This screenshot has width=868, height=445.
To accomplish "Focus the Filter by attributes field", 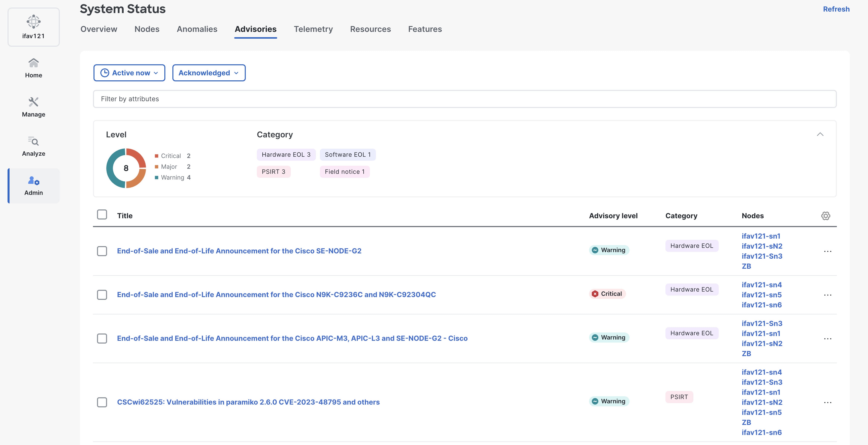I will (x=465, y=99).
